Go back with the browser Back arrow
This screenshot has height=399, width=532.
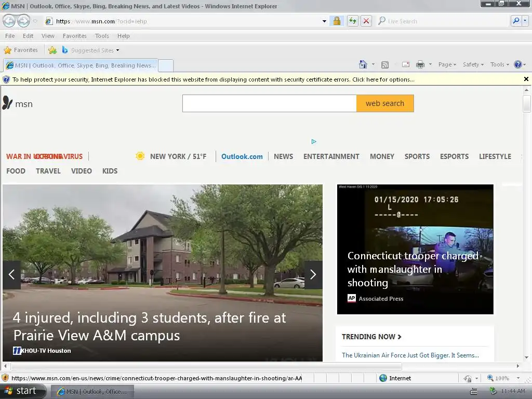click(9, 21)
